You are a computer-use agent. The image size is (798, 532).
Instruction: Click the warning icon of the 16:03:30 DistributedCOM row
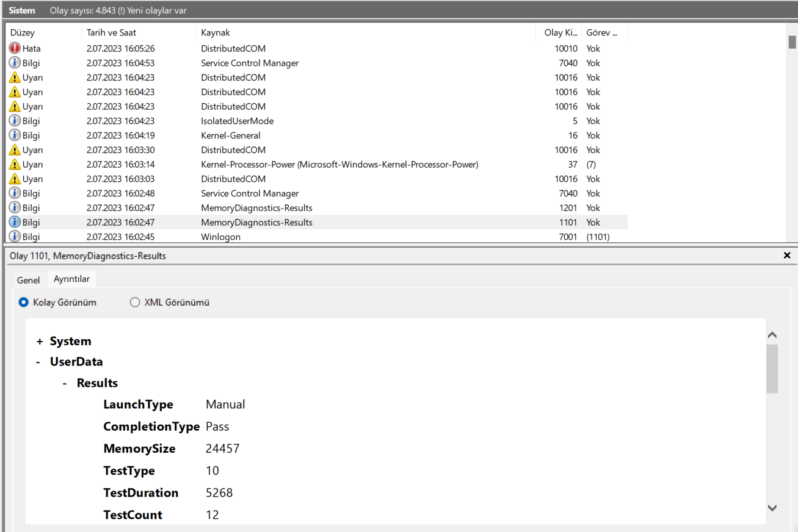click(15, 150)
